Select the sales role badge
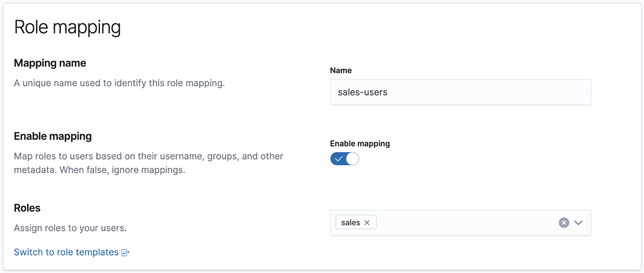This screenshot has height=273, width=644. 351,223
